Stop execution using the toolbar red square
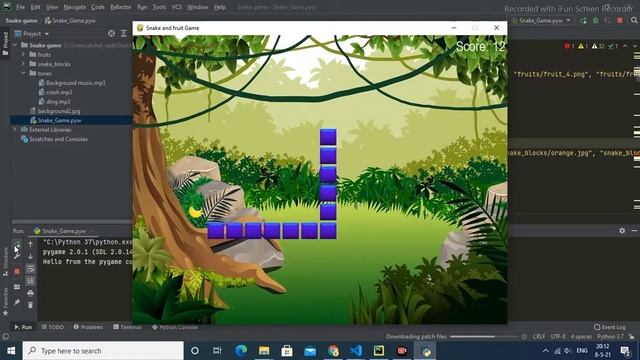 pyautogui.click(x=620, y=20)
